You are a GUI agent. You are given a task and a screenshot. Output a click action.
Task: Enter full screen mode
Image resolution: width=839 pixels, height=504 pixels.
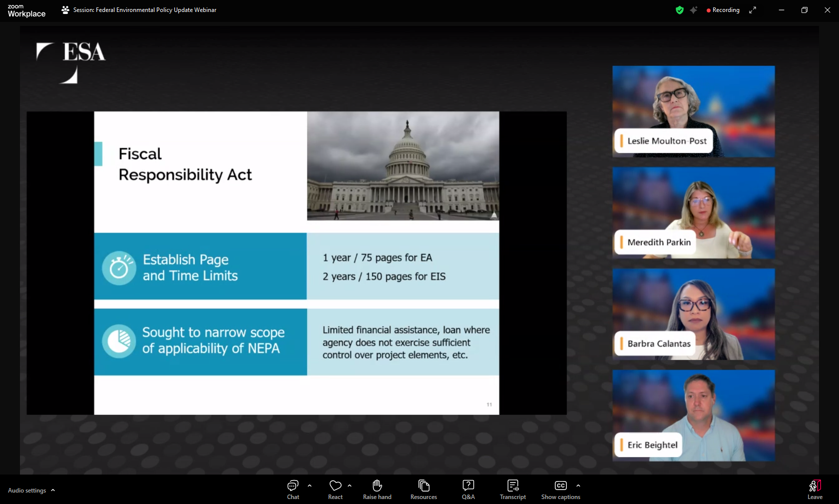(x=753, y=10)
